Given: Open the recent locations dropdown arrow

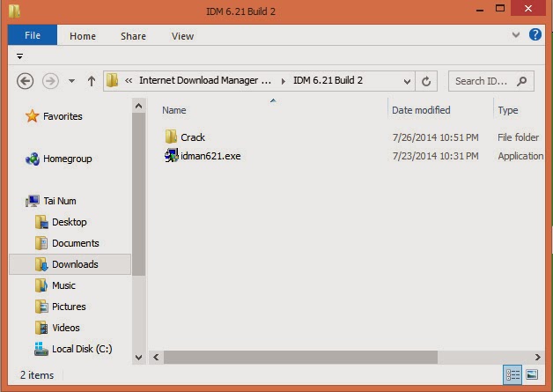Looking at the screenshot, I should [x=71, y=81].
